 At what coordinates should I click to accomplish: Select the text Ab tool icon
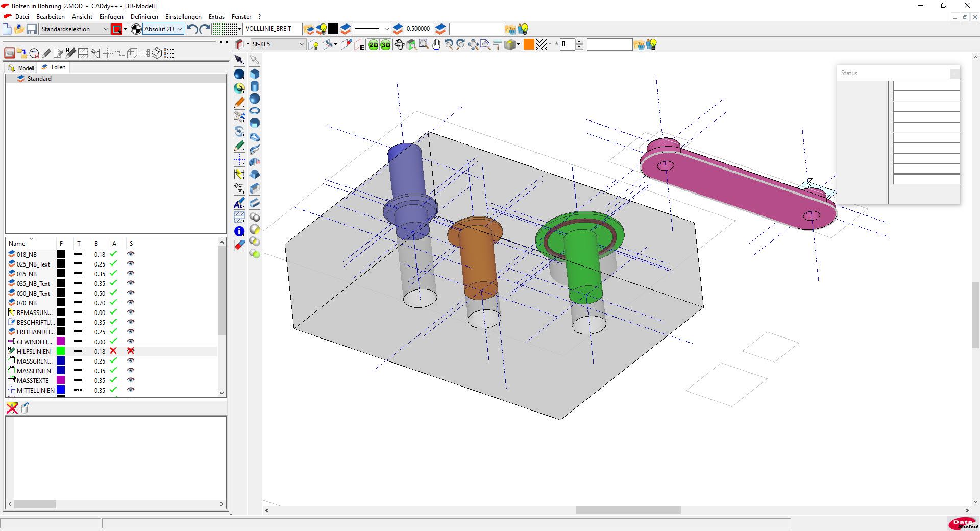(239, 204)
